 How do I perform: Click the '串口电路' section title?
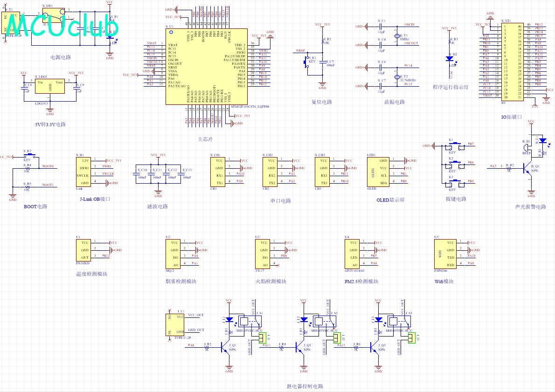[281, 201]
